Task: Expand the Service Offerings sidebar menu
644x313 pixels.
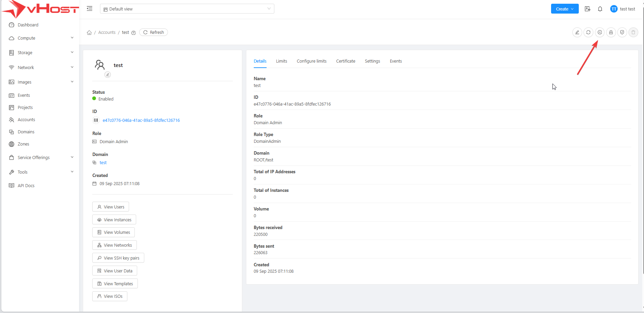Action: (41, 157)
